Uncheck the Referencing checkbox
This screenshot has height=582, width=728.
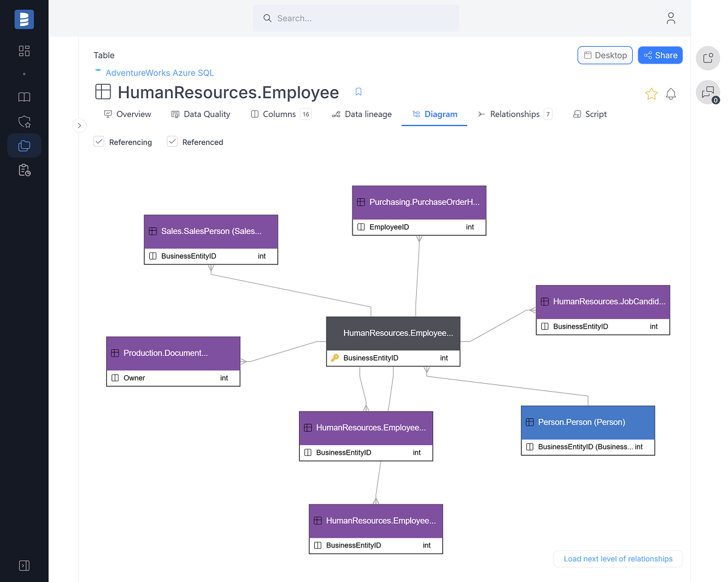click(99, 142)
